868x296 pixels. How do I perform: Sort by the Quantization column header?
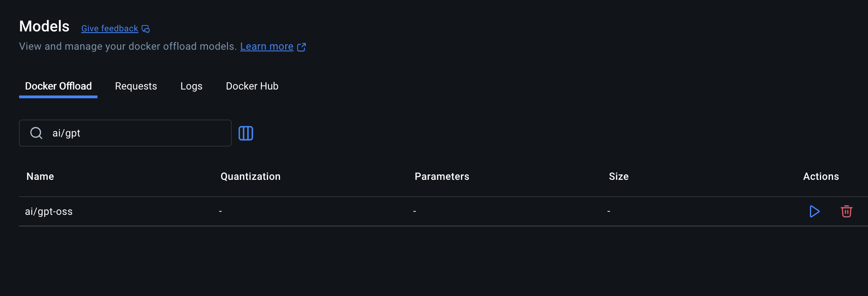(251, 176)
